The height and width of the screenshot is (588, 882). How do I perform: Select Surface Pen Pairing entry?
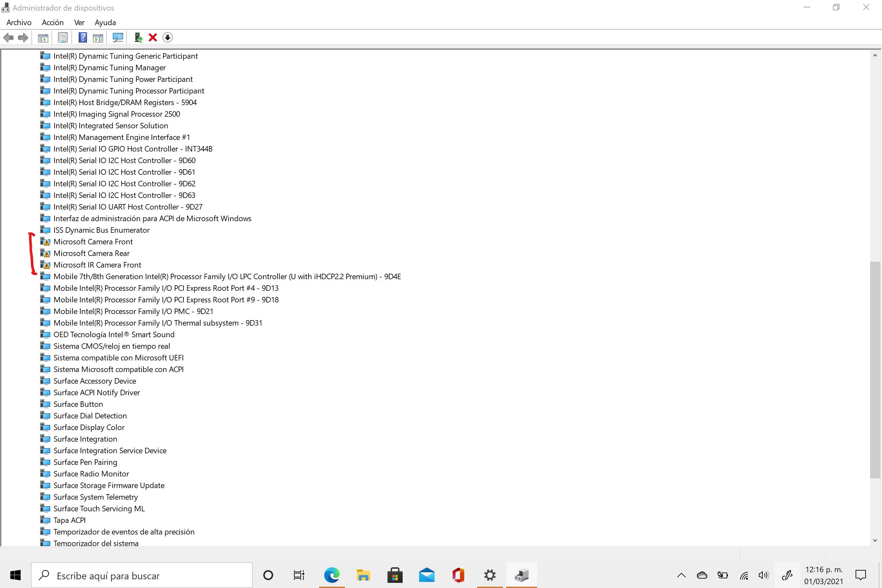[85, 462]
